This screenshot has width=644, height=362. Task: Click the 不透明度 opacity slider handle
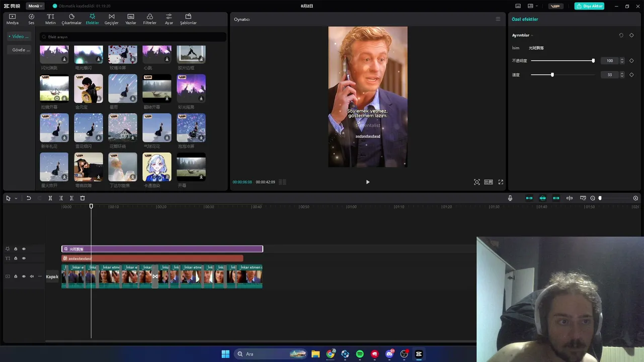pos(593,61)
